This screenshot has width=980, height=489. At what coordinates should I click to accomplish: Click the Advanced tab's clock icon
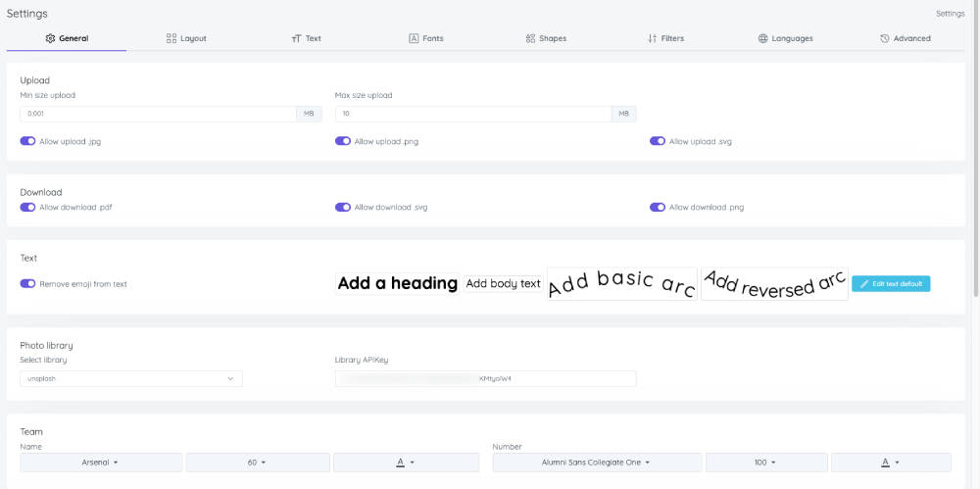[x=884, y=38]
